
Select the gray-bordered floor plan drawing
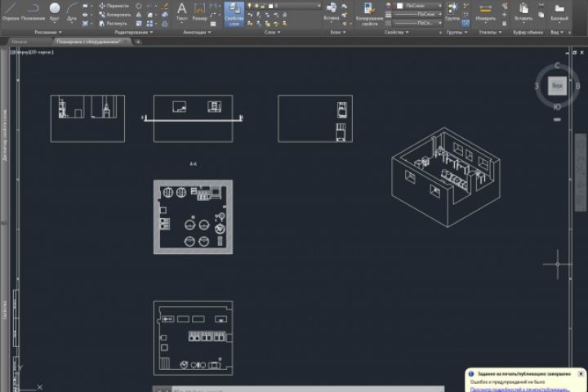point(193,217)
